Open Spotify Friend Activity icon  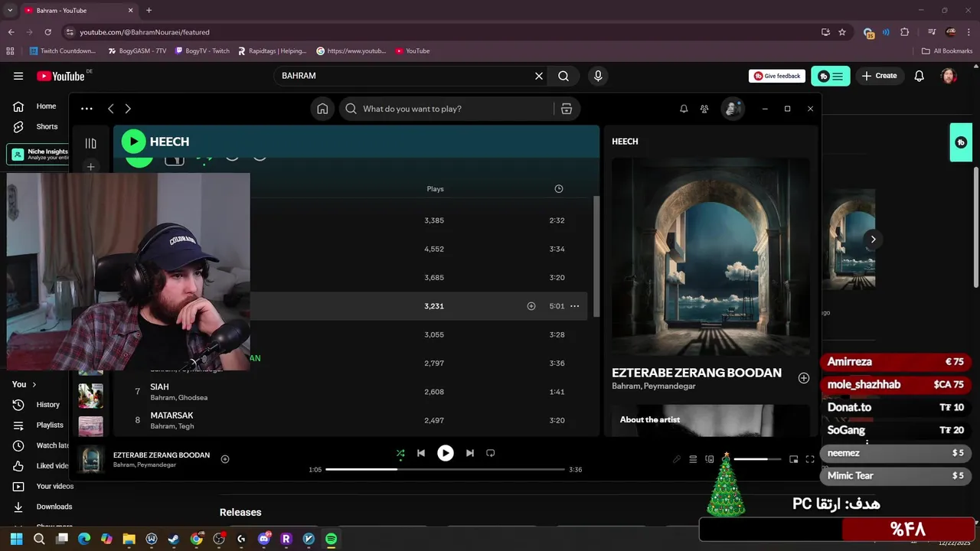[x=704, y=109]
